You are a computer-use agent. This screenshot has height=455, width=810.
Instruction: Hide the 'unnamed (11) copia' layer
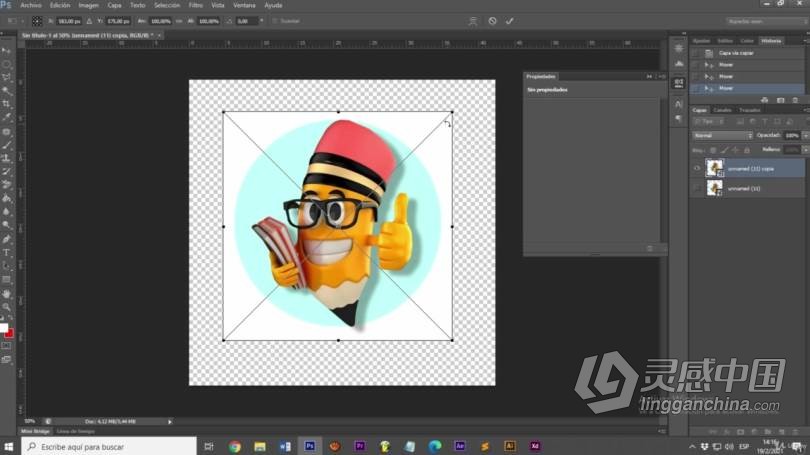[x=697, y=168]
